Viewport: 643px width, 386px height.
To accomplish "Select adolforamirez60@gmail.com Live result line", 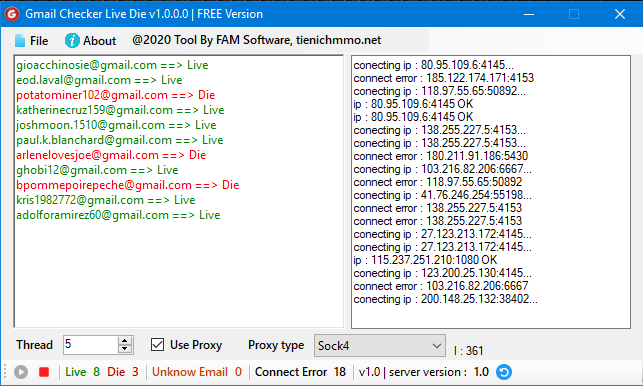I will 118,215.
